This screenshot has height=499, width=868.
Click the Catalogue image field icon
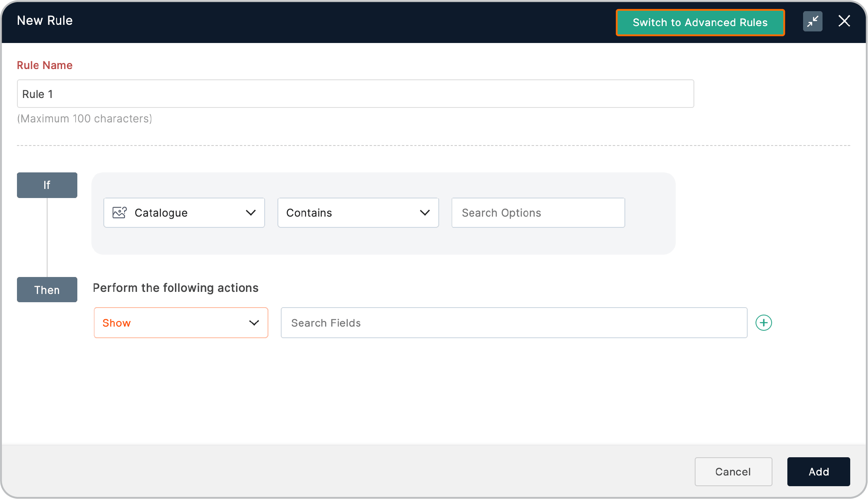click(120, 212)
